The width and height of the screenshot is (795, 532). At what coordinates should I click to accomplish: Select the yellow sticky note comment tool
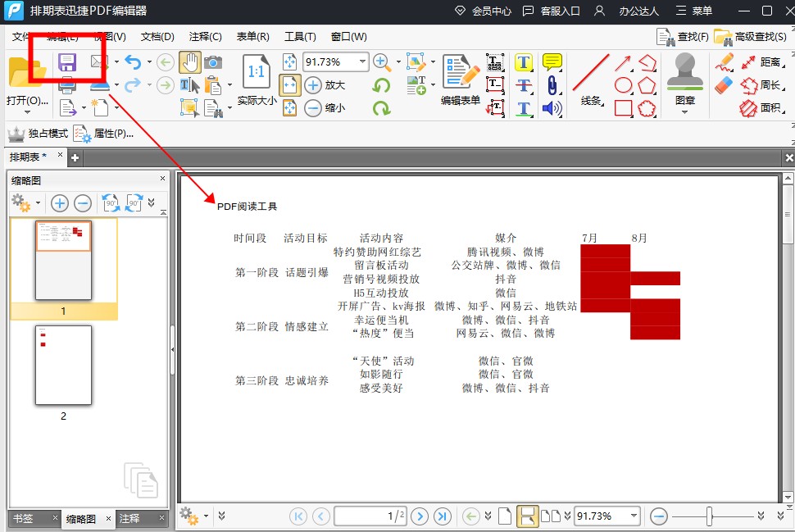pyautogui.click(x=552, y=62)
